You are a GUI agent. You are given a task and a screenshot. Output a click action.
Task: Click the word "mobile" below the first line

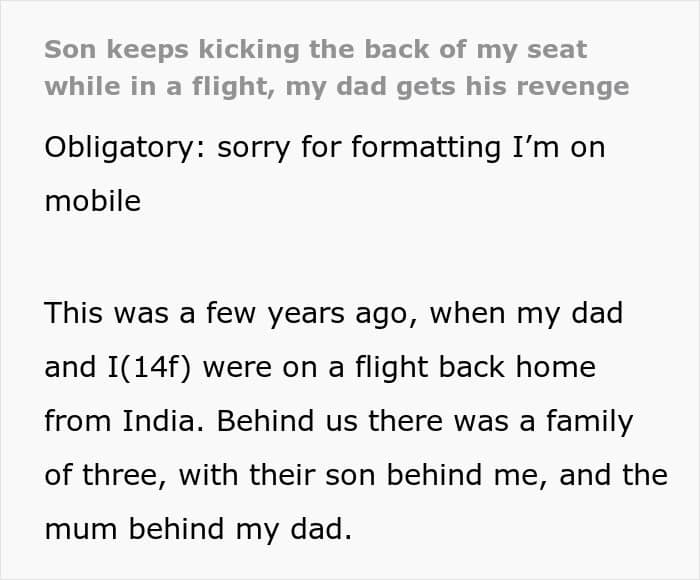(92, 201)
